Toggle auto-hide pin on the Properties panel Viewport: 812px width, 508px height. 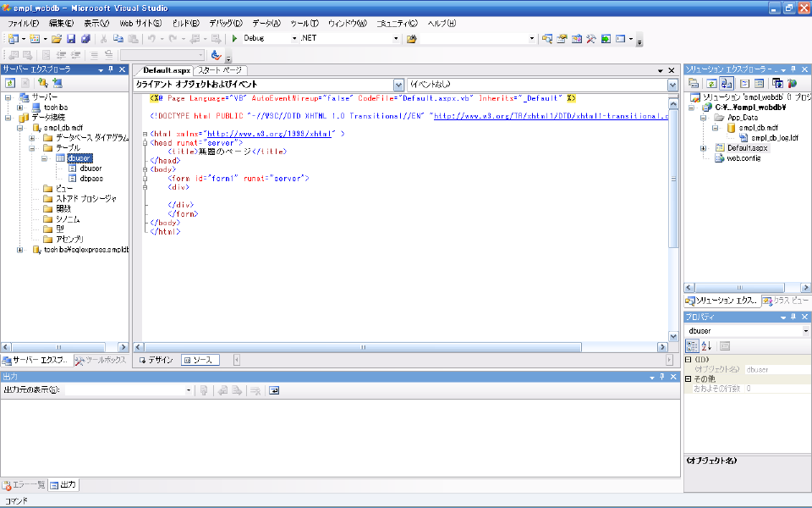click(x=793, y=317)
